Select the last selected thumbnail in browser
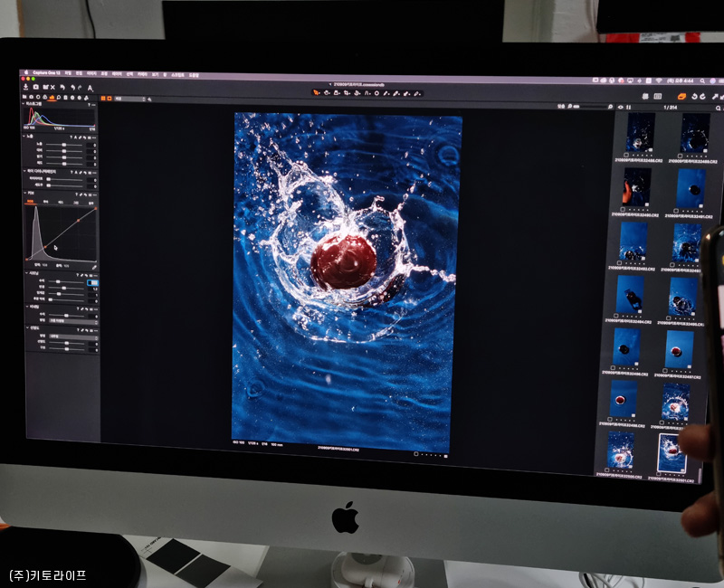Image resolution: width=724 pixels, height=588 pixels. click(671, 452)
